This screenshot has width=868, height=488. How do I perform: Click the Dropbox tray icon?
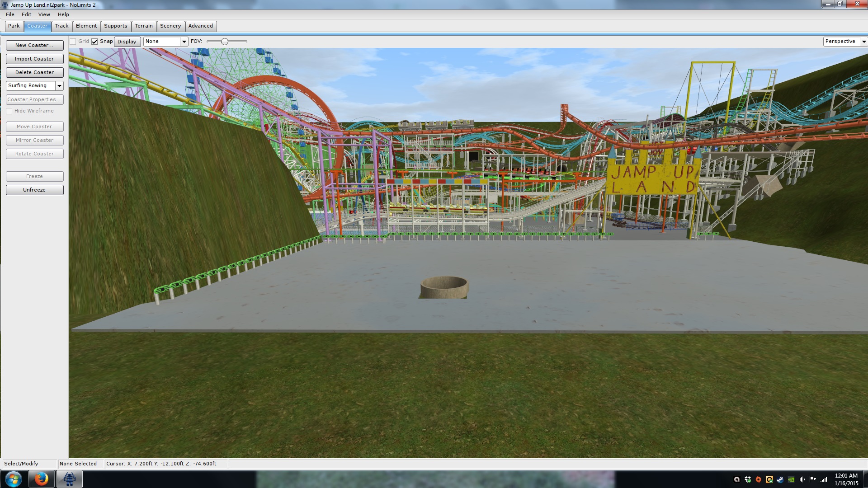point(748,479)
